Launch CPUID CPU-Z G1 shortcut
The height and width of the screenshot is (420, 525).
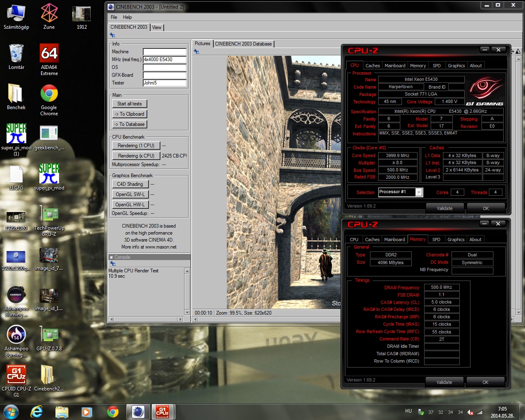click(16, 381)
